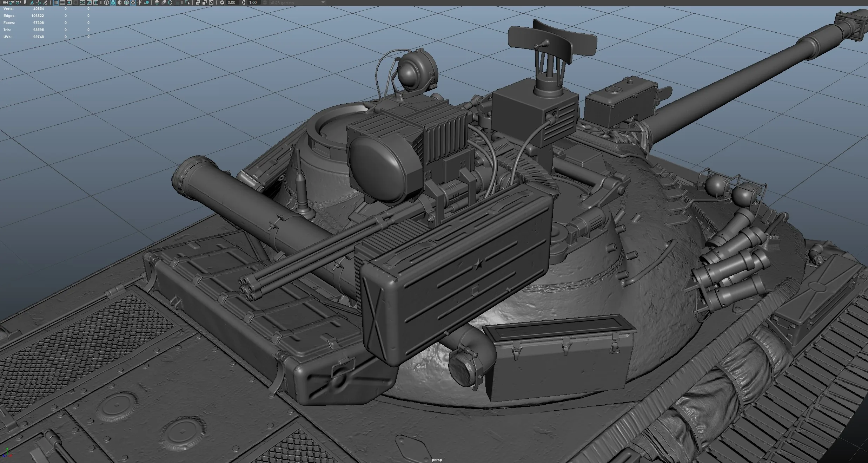Toggle the Safe Title icon

point(96,2)
